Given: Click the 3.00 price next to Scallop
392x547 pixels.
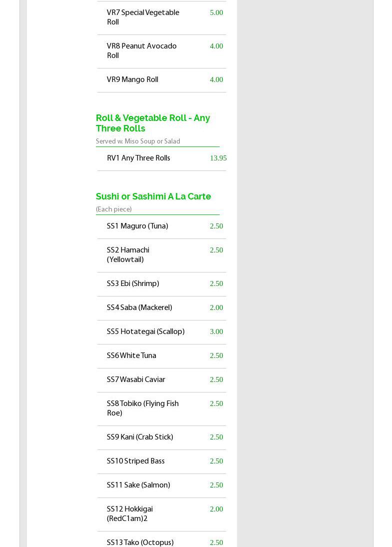Looking at the screenshot, I should click(x=216, y=331).
